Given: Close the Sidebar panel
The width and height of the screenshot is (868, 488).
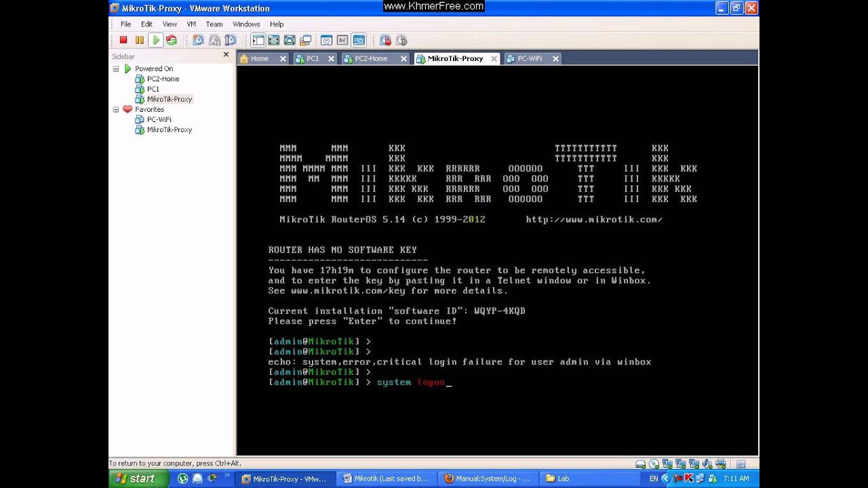Looking at the screenshot, I should pyautogui.click(x=226, y=55).
